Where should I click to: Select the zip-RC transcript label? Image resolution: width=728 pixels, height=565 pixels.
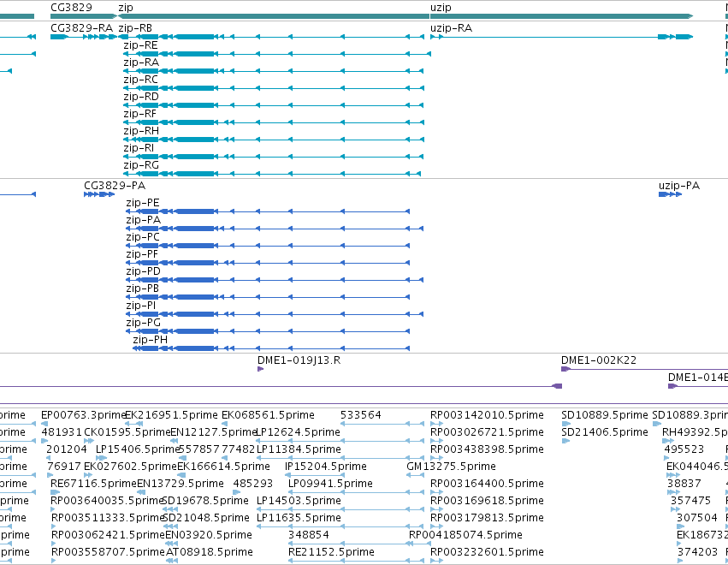pos(140,80)
